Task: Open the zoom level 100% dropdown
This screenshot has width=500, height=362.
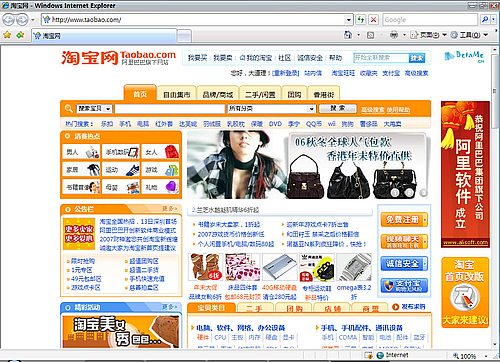Action: click(x=487, y=356)
